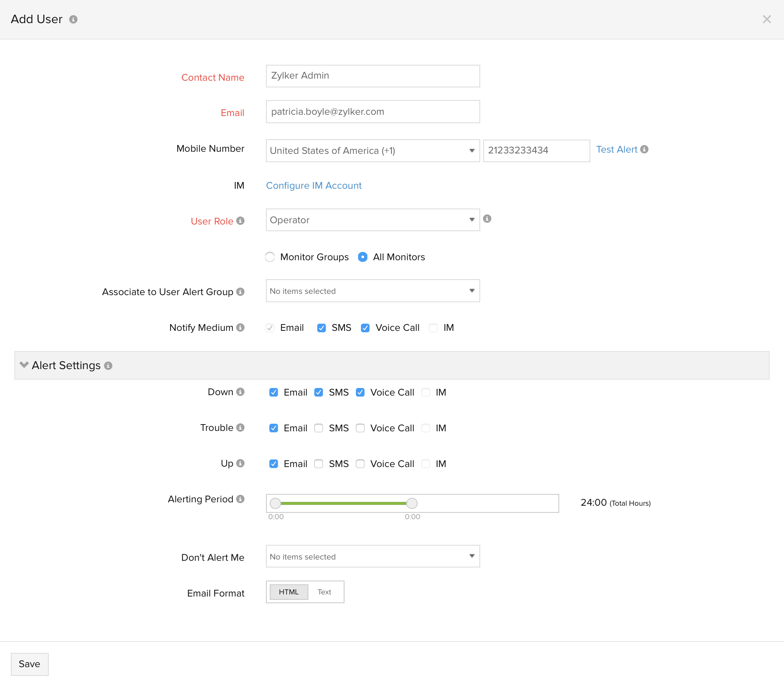The width and height of the screenshot is (784, 681).
Task: Uncheck Email for Trouble alerts
Action: pos(274,428)
